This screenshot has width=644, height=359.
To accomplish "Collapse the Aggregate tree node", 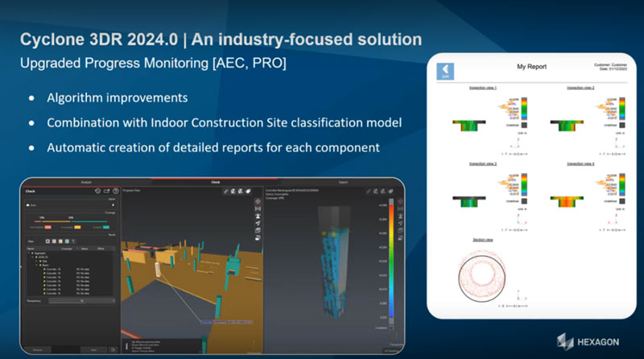I will pos(29,253).
